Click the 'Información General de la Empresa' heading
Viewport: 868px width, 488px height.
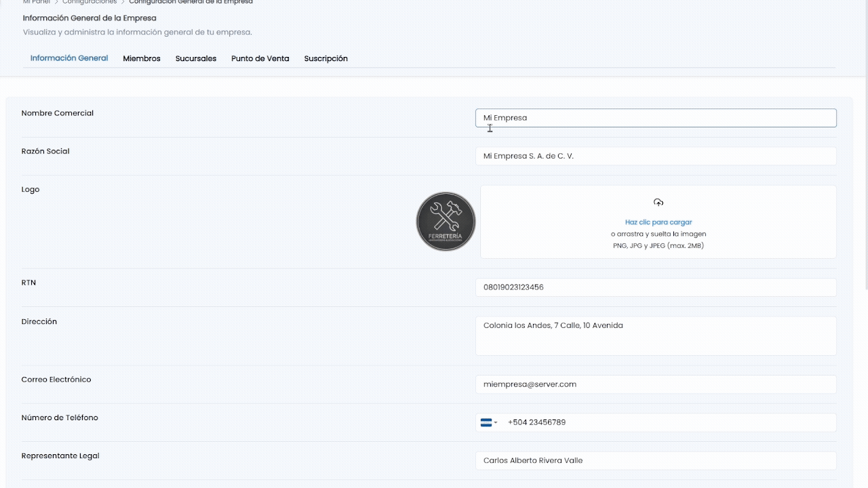[90, 18]
